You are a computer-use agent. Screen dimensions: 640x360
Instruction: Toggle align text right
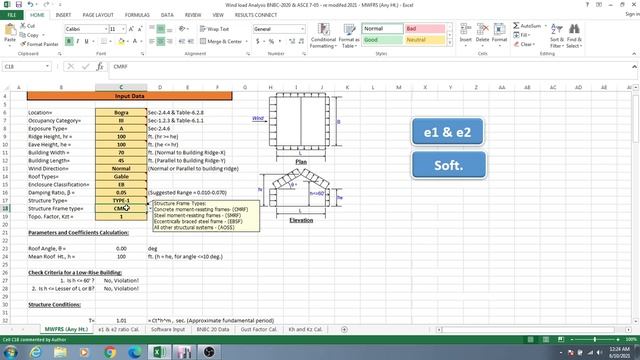[170, 41]
